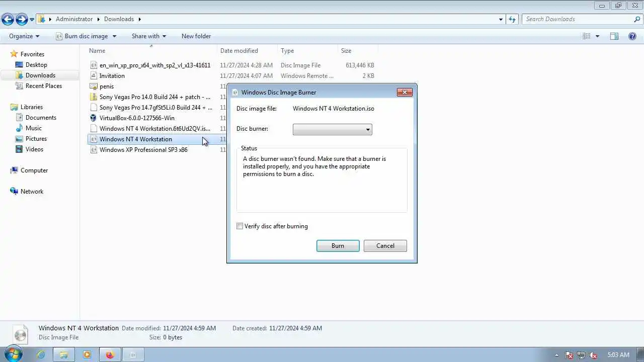Select Network in navigation pane
This screenshot has height=362, width=644.
click(32, 192)
